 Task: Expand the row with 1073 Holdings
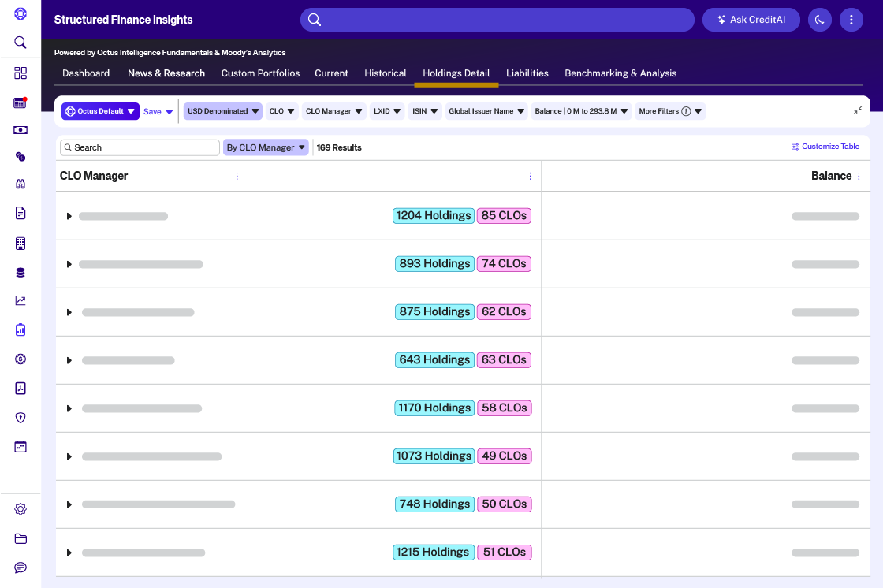(x=69, y=456)
